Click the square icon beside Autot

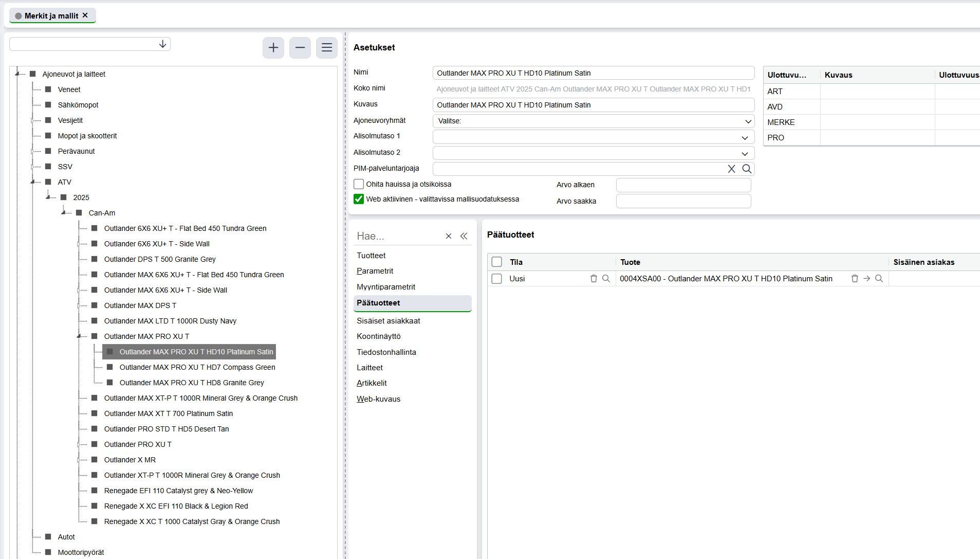[48, 537]
